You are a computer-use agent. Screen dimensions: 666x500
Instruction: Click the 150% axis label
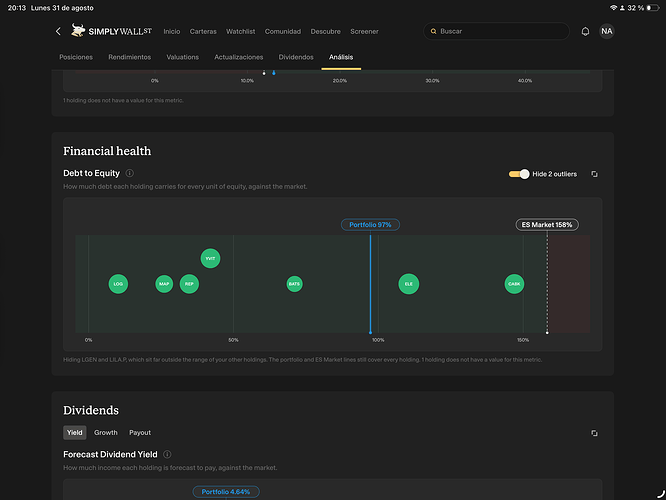click(x=523, y=340)
